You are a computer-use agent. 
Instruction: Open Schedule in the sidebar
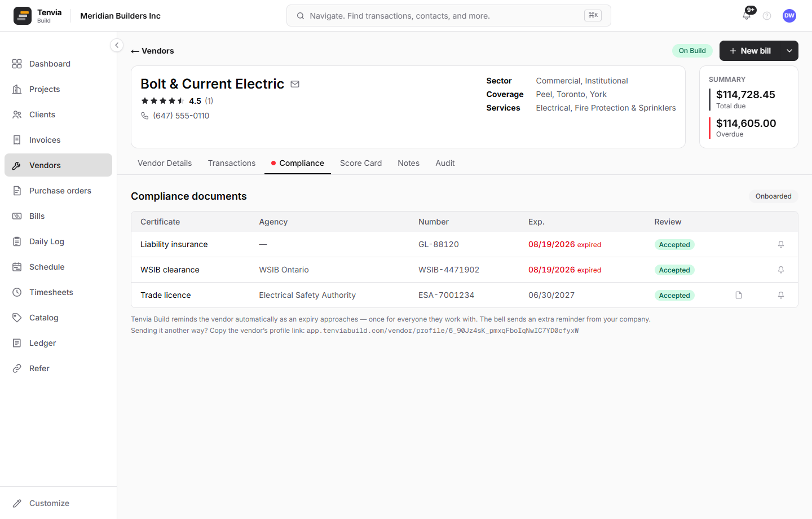tap(58, 267)
